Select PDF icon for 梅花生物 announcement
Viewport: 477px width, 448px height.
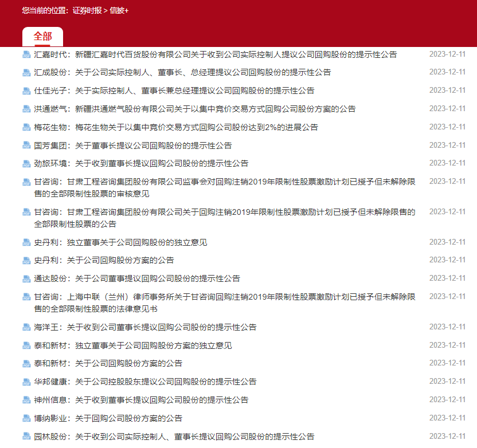(26, 127)
